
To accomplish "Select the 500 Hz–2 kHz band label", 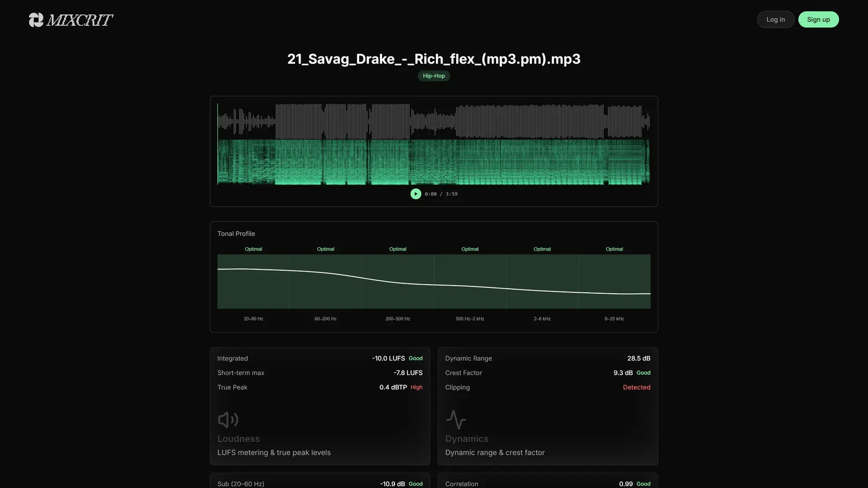I will pyautogui.click(x=470, y=319).
